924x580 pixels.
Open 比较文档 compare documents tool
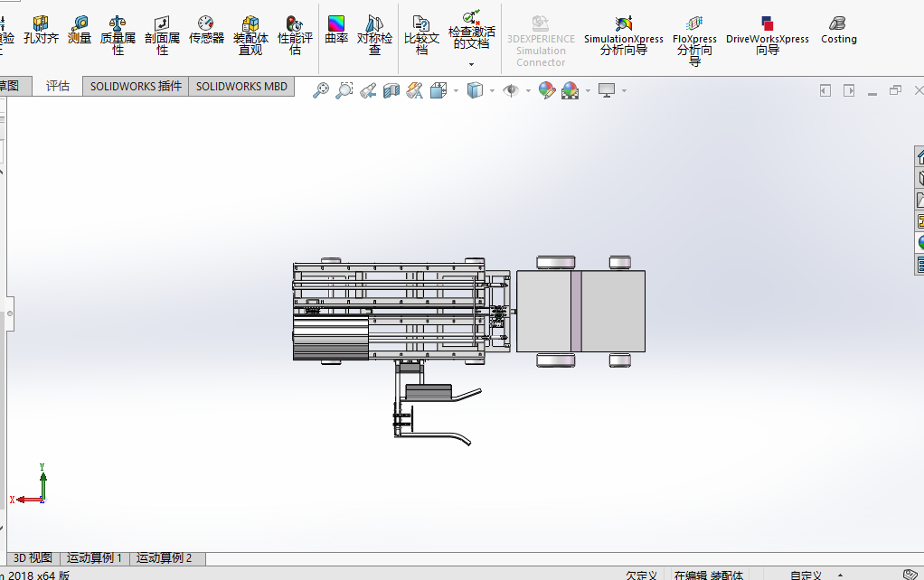click(x=421, y=35)
